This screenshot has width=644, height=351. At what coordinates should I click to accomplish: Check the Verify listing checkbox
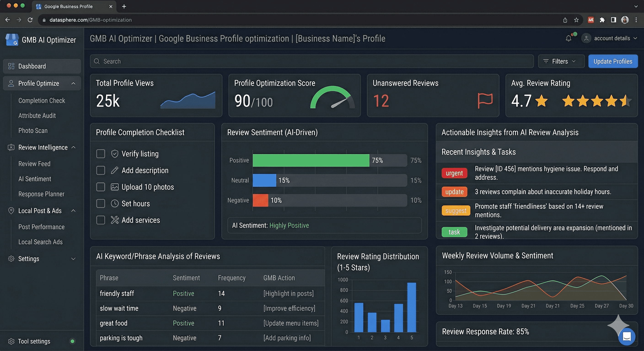(x=100, y=154)
